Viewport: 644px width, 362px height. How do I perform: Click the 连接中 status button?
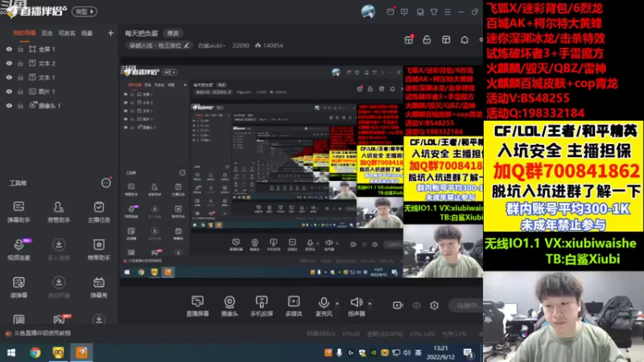tap(466, 306)
